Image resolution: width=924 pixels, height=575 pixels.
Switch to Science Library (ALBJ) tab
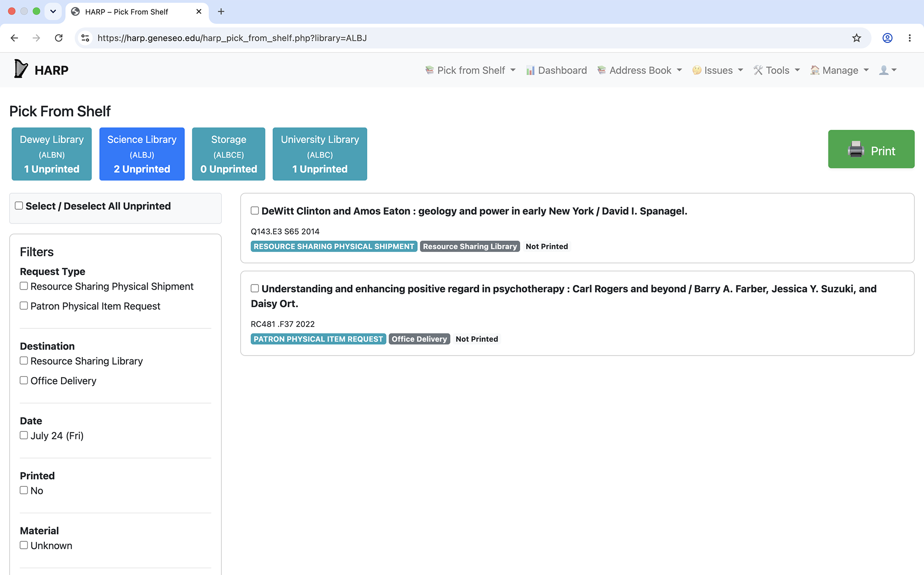click(x=142, y=154)
